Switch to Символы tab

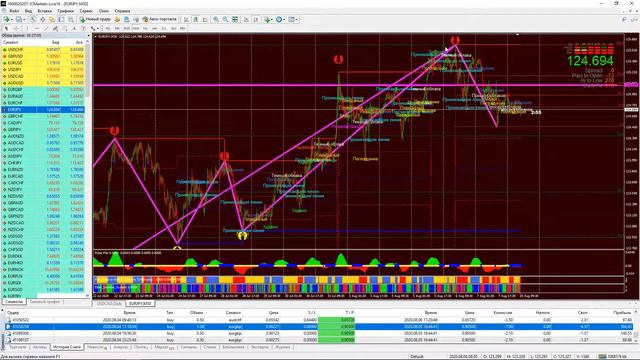coord(14,302)
